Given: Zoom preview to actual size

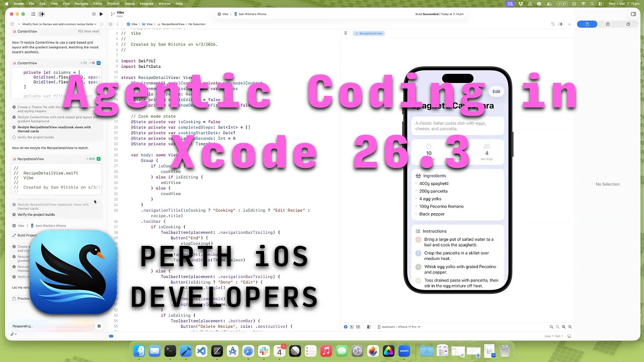Looking at the screenshot, I should coord(557,327).
